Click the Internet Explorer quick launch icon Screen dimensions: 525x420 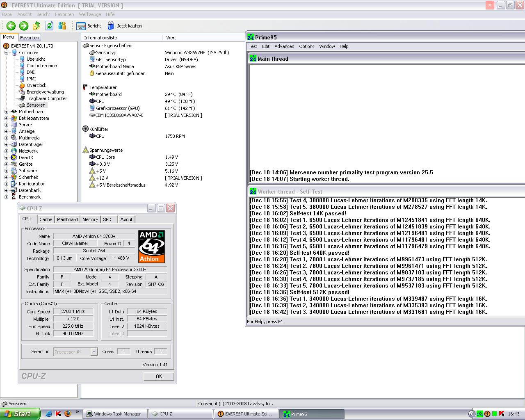click(49, 414)
